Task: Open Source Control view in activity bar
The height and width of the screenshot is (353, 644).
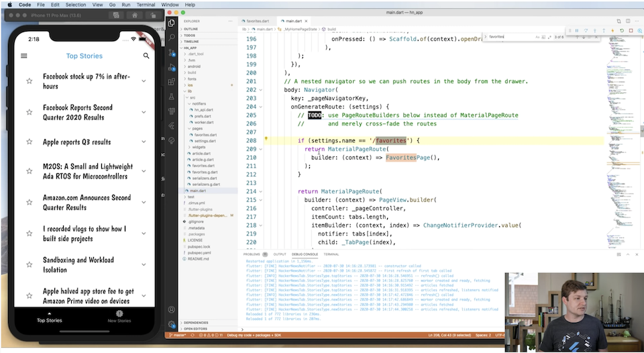Action: click(x=171, y=52)
